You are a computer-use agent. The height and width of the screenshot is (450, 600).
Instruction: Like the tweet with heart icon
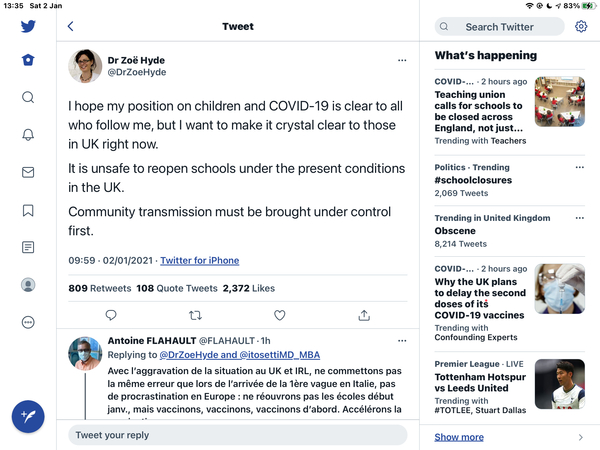click(x=280, y=315)
